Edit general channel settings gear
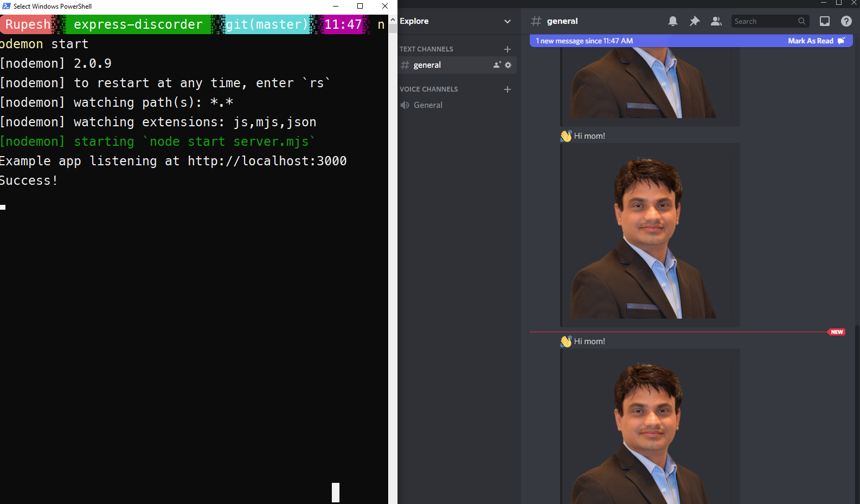 [x=508, y=65]
